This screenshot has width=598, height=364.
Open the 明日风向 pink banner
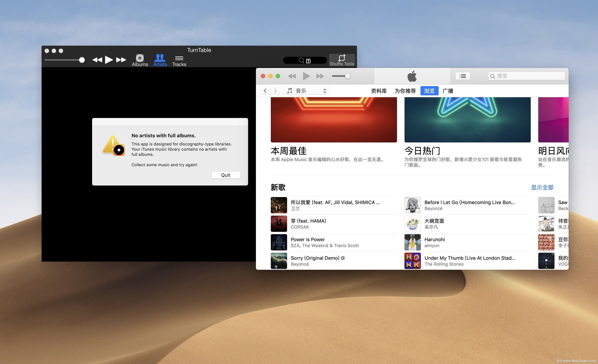tap(553, 120)
